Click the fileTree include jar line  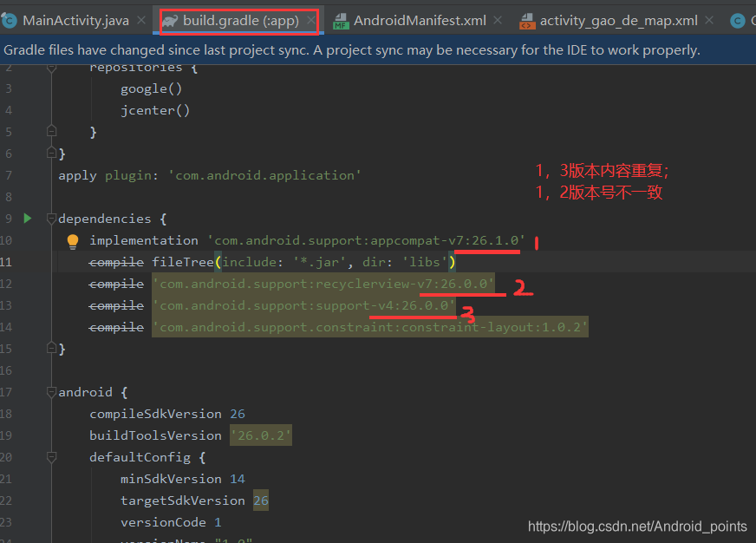click(x=272, y=262)
